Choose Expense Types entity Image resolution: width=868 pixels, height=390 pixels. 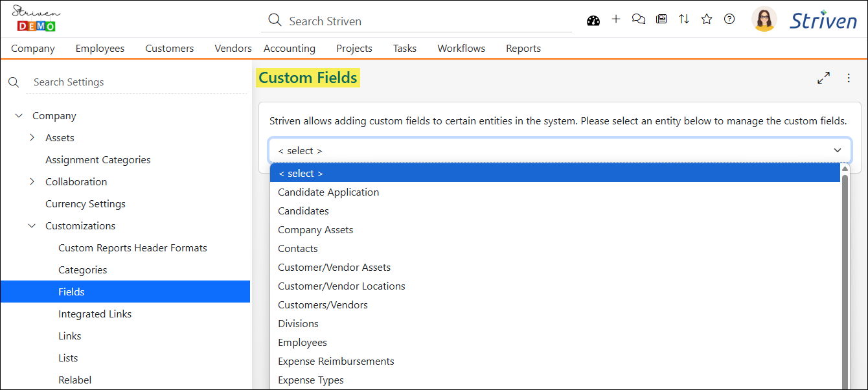(x=555, y=380)
